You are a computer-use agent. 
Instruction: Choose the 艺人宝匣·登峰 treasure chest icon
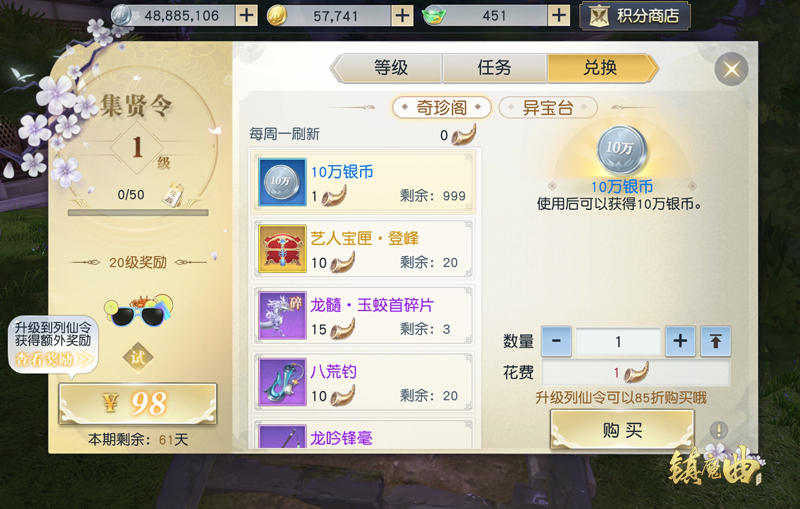pos(282,248)
